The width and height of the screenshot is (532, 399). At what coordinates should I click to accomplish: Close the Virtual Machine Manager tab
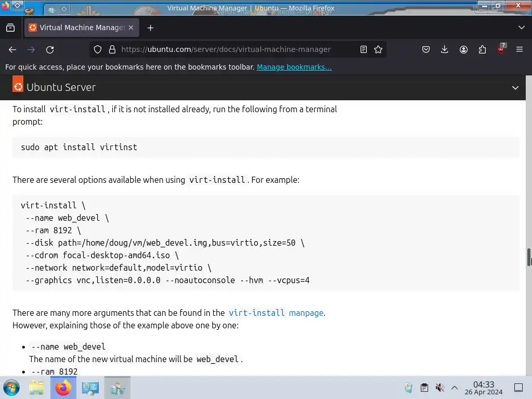pos(131,28)
